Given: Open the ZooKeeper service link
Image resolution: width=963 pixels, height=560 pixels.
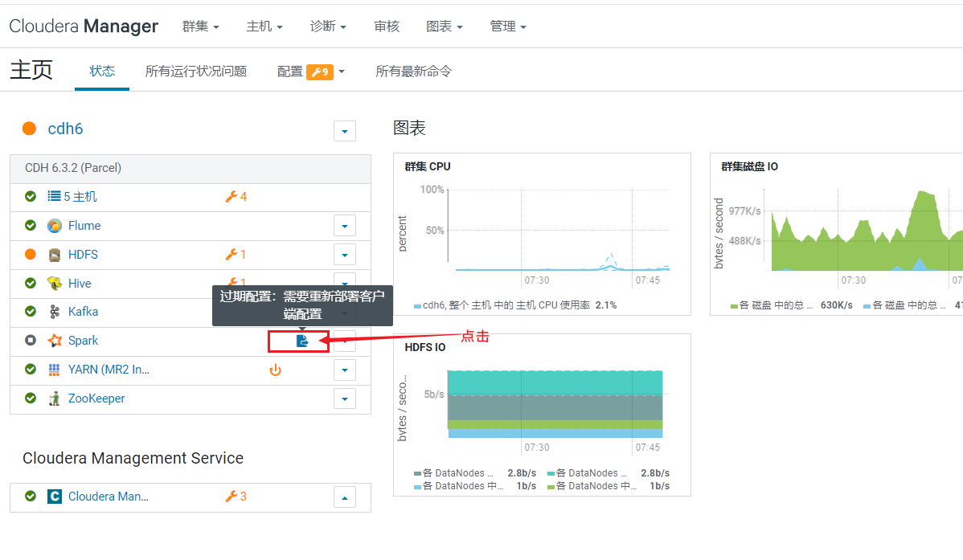Looking at the screenshot, I should (x=96, y=399).
